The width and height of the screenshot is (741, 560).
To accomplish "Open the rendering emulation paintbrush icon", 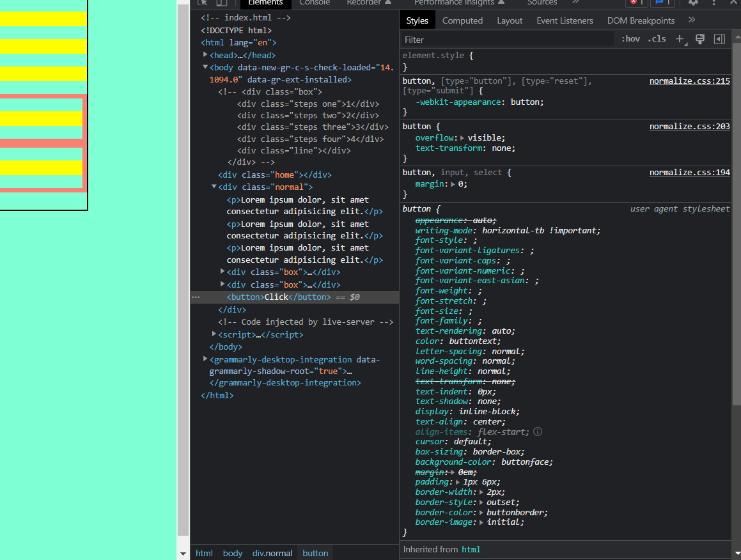I will 700,39.
